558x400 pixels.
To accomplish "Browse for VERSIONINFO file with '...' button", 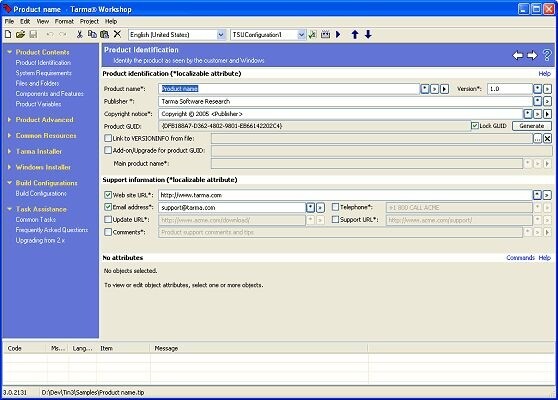I will pos(537,138).
